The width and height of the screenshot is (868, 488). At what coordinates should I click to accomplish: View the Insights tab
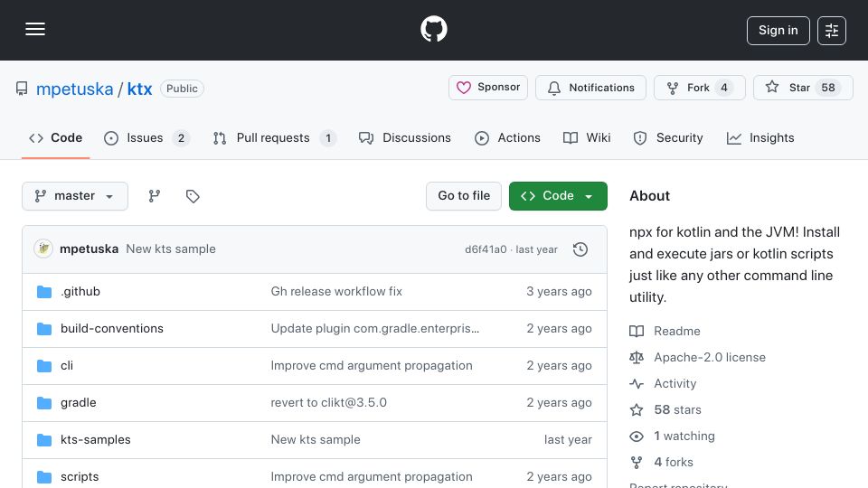tap(760, 137)
